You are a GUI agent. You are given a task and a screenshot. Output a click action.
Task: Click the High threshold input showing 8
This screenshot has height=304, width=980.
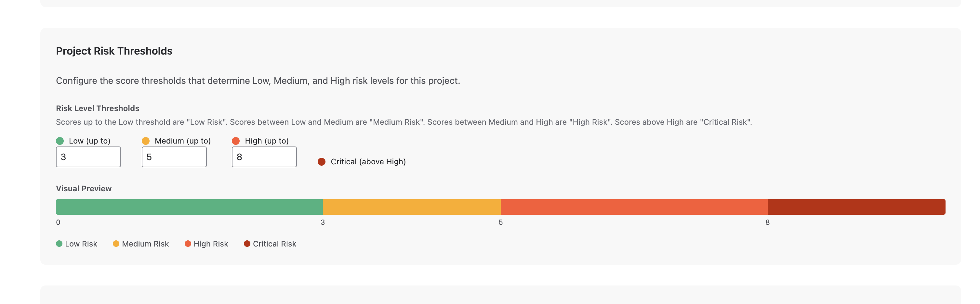(264, 157)
